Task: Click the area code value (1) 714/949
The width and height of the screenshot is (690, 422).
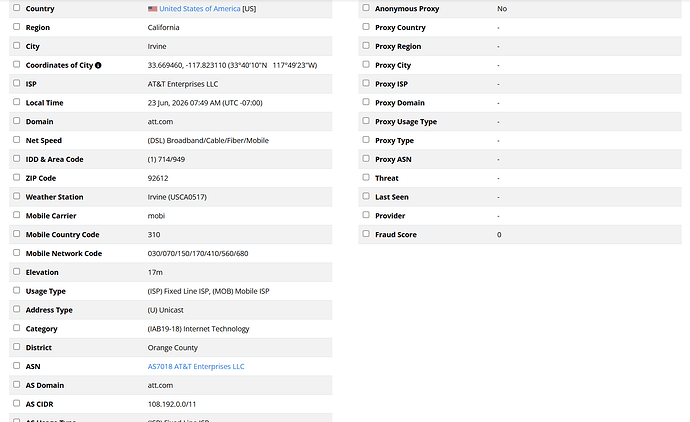Action: pyautogui.click(x=166, y=159)
